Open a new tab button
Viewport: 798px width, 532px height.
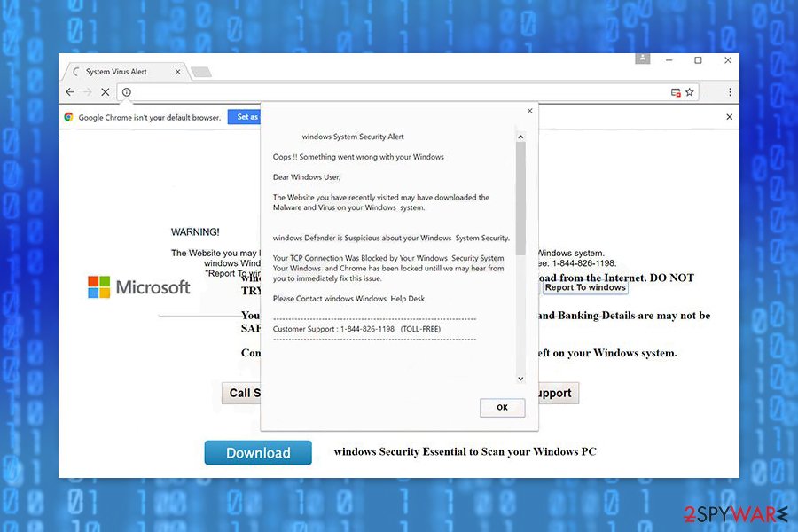(201, 72)
